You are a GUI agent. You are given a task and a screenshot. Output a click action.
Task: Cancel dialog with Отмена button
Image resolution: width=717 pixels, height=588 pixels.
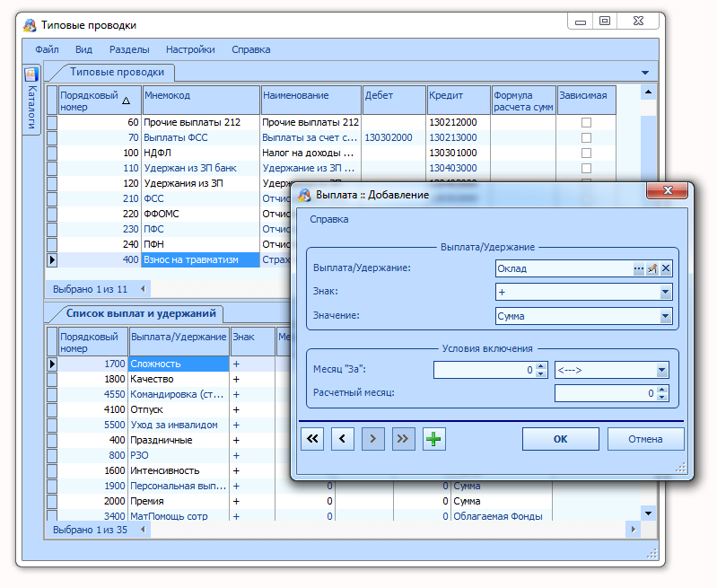(x=645, y=439)
